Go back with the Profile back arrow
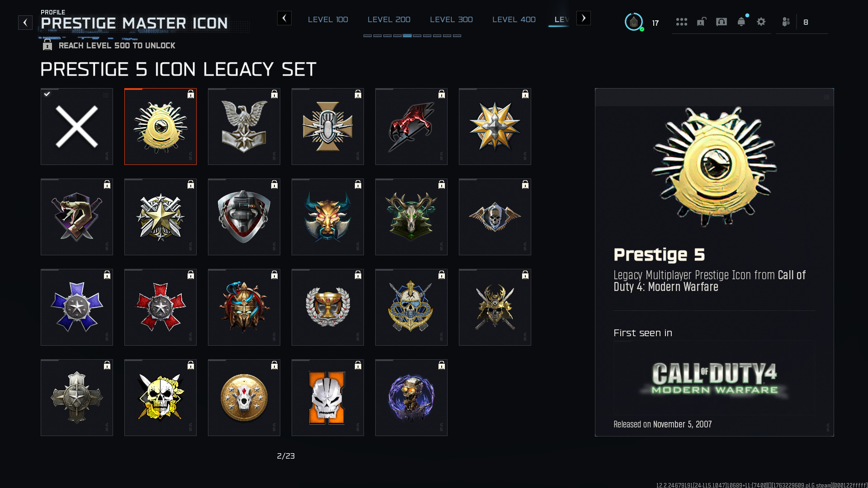 coord(25,23)
